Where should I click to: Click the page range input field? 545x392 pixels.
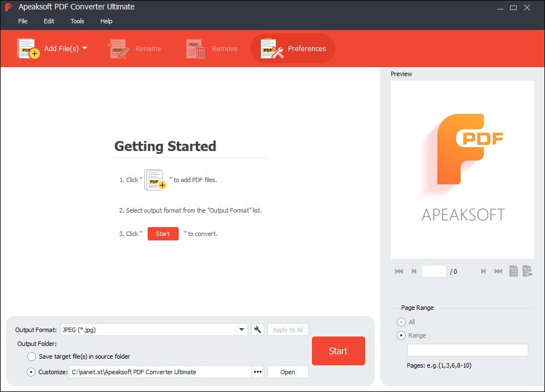[x=467, y=350]
